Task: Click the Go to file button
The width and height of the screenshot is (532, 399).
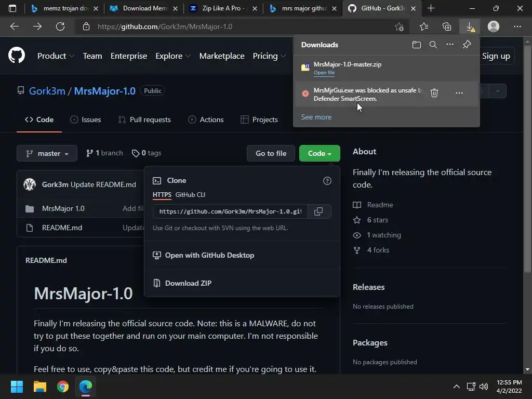Action: (x=271, y=153)
